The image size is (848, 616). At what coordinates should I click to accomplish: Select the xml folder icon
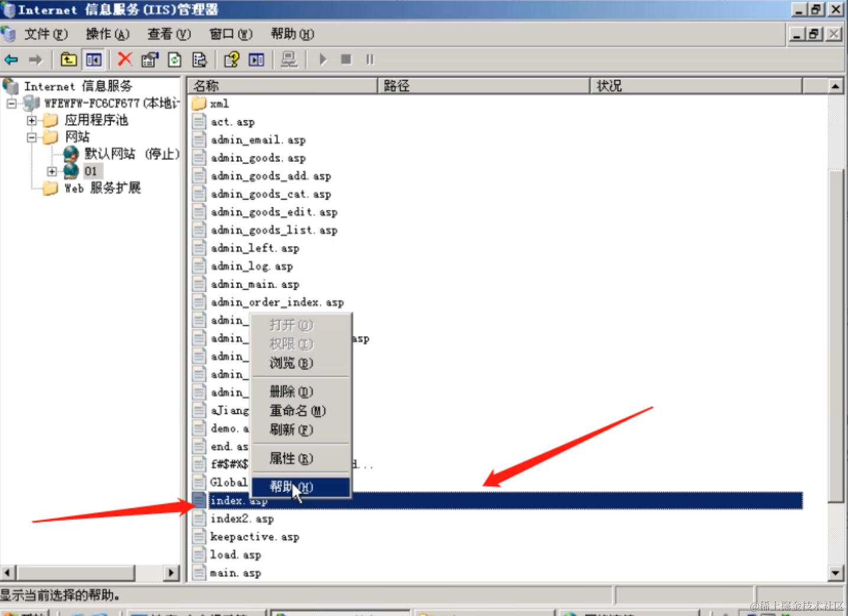pos(199,103)
